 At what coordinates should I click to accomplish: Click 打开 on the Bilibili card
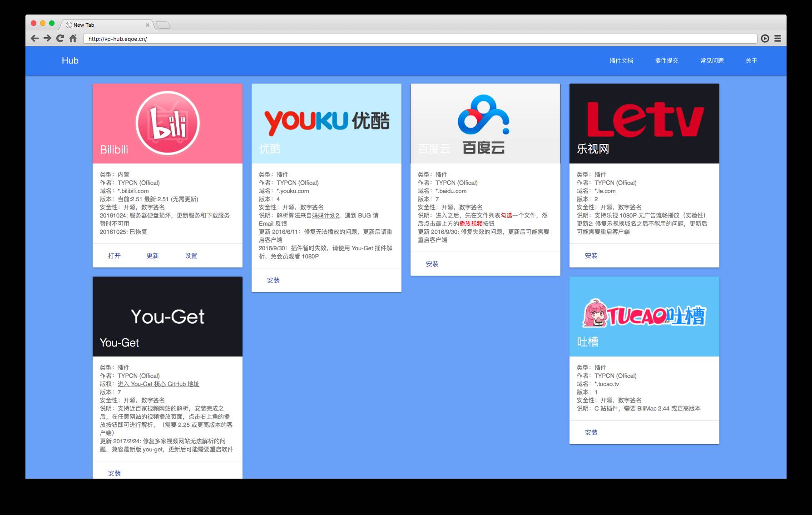coord(114,256)
